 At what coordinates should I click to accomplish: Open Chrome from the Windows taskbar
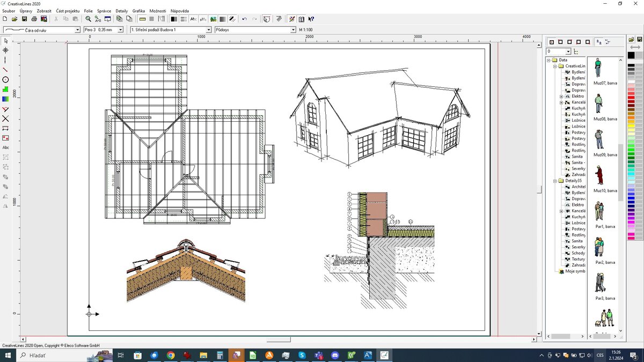click(171, 355)
